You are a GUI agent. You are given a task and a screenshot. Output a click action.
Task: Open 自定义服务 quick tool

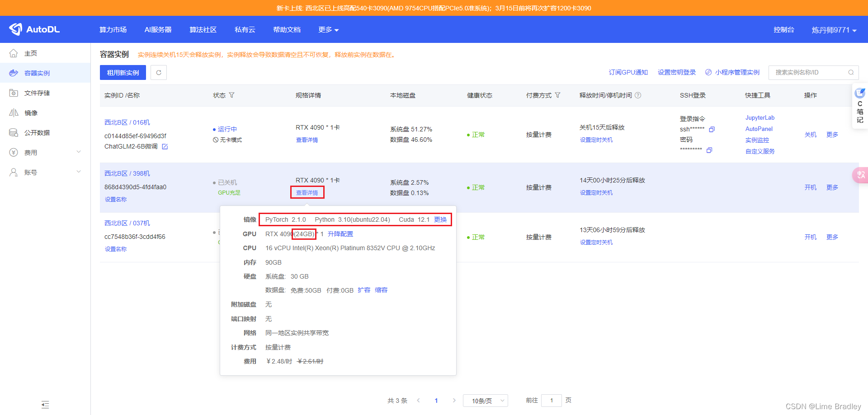[760, 152]
